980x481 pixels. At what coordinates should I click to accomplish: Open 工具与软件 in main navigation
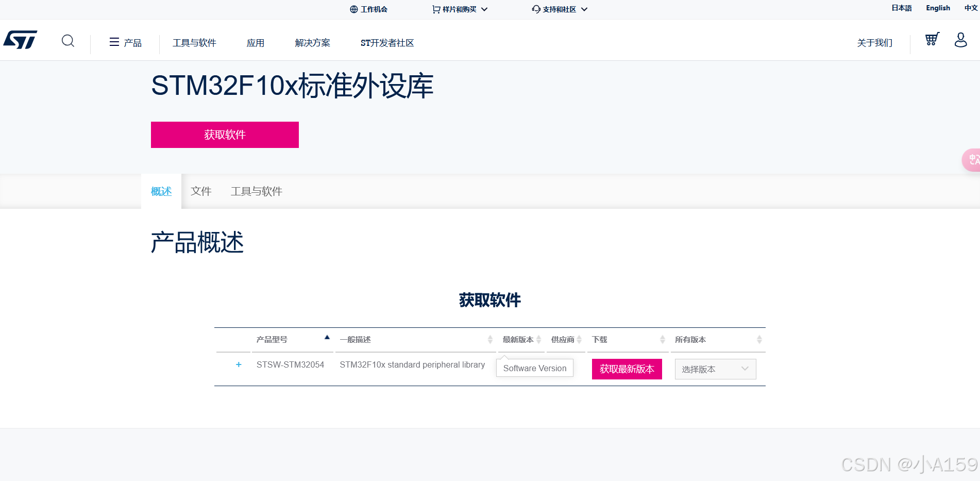pyautogui.click(x=194, y=43)
